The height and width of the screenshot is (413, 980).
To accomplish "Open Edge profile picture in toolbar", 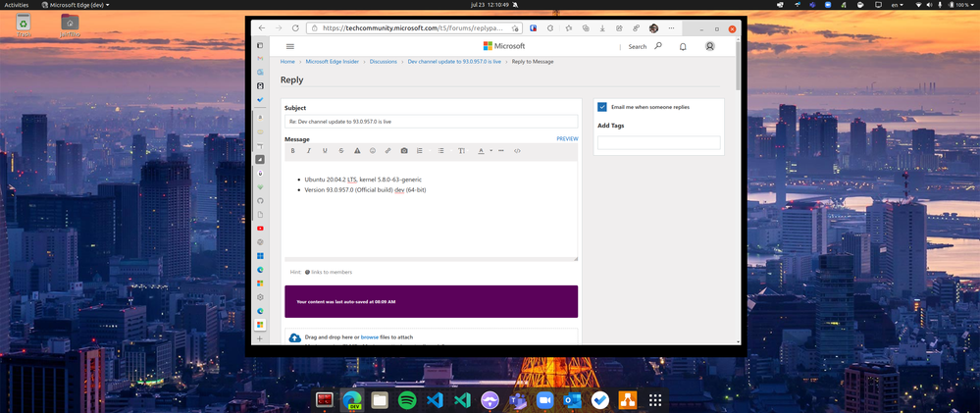I will pos(653,28).
